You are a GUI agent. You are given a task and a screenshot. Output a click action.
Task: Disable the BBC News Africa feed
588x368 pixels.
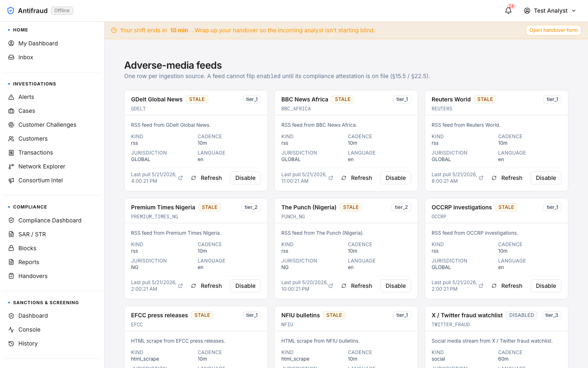pos(396,178)
